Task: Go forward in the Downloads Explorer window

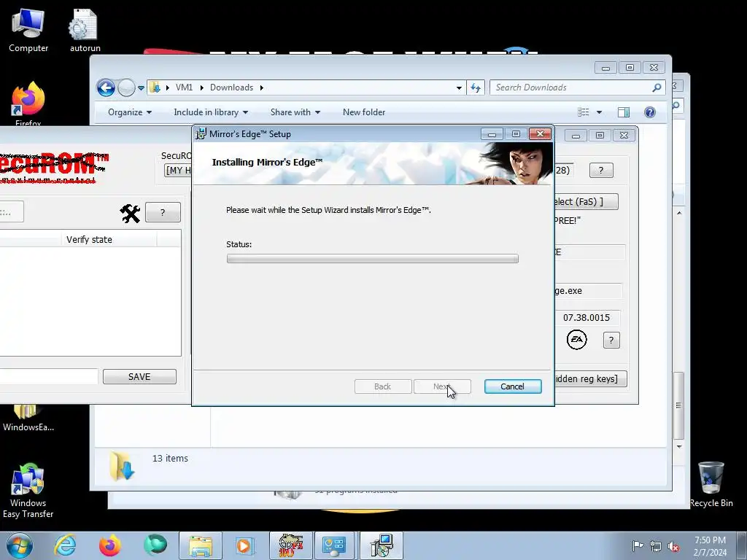Action: pos(126,87)
